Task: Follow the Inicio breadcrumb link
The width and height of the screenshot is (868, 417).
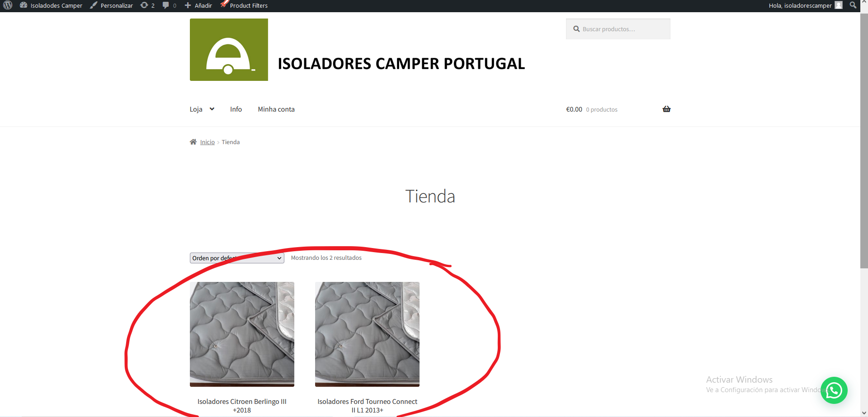Action: 208,142
